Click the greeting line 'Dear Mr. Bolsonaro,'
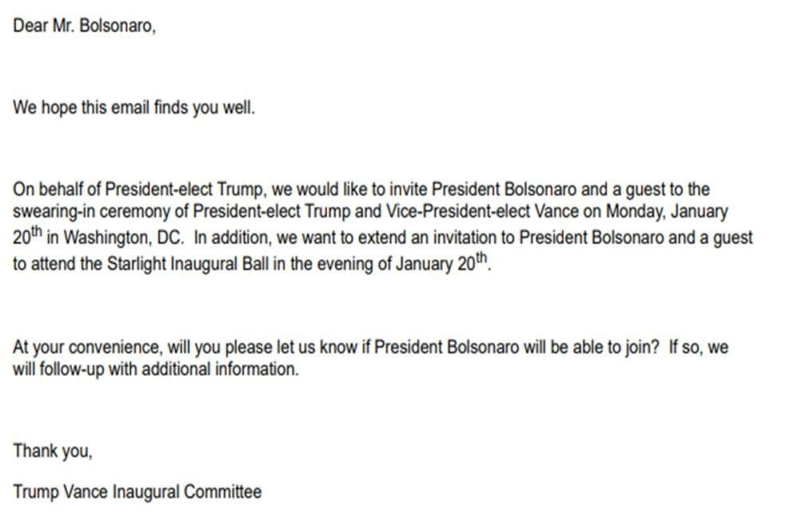 pyautogui.click(x=84, y=26)
